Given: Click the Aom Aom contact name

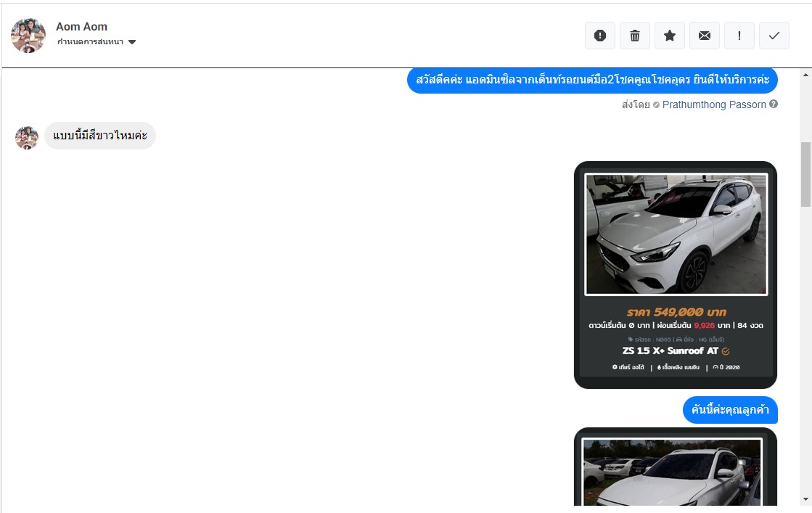Looking at the screenshot, I should 82,26.
